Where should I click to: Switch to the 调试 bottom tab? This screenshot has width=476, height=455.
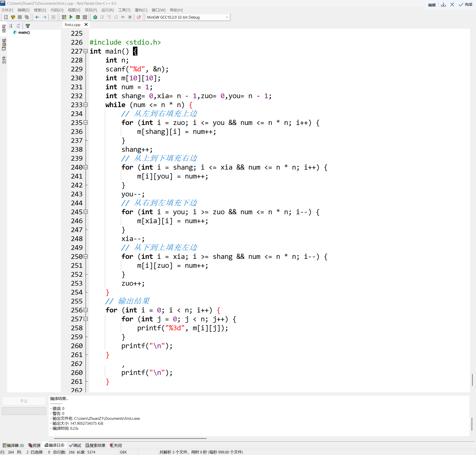tap(75, 445)
